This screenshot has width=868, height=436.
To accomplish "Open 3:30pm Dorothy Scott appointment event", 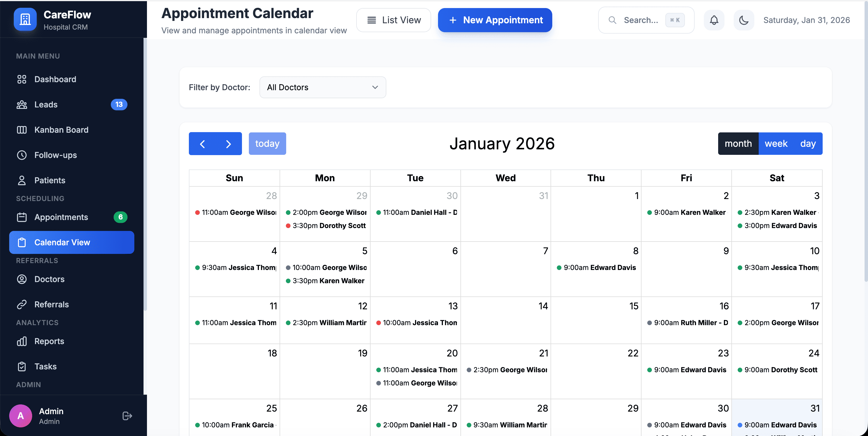I will click(x=325, y=225).
